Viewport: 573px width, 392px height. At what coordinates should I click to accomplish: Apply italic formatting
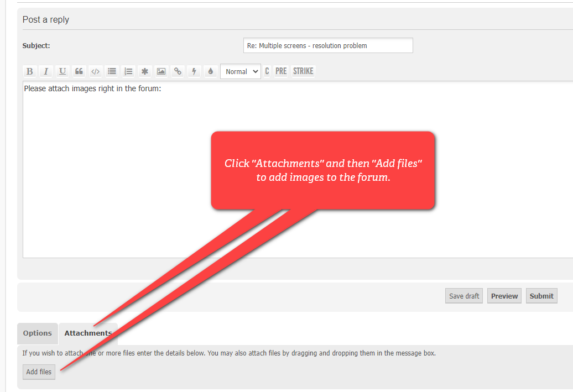pos(46,71)
